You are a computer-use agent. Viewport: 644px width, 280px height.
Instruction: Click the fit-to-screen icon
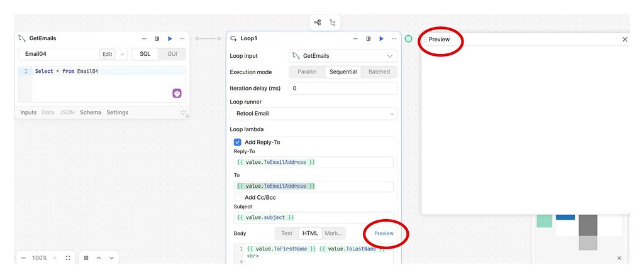click(68, 258)
